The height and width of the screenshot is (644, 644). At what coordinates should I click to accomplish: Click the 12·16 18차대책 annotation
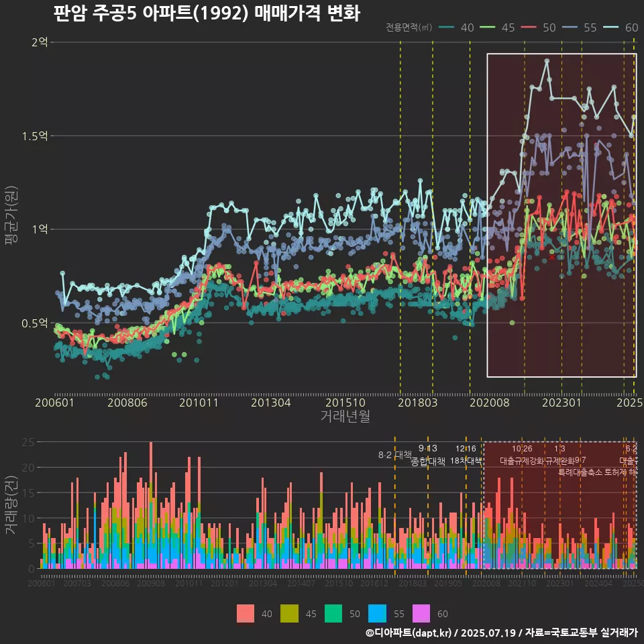(x=466, y=455)
